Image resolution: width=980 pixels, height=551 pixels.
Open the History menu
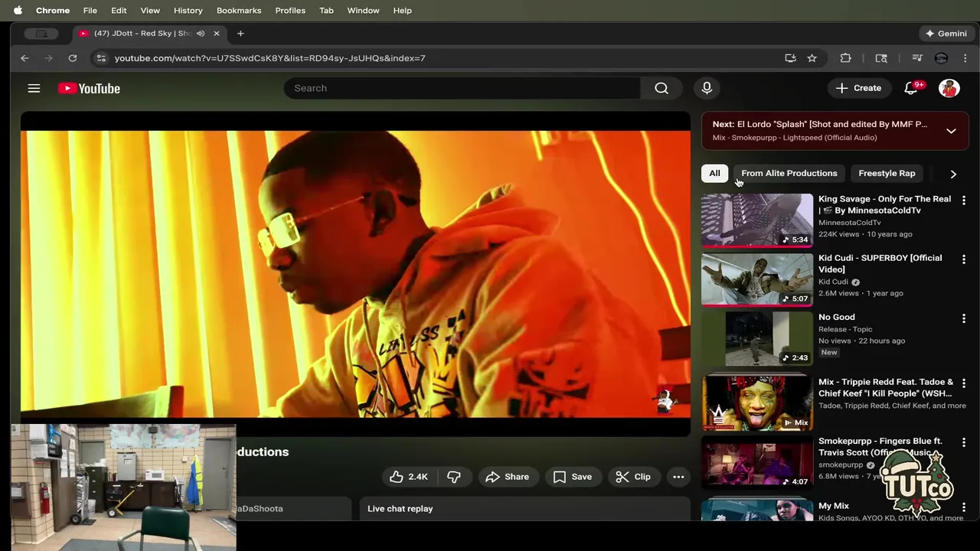click(188, 11)
